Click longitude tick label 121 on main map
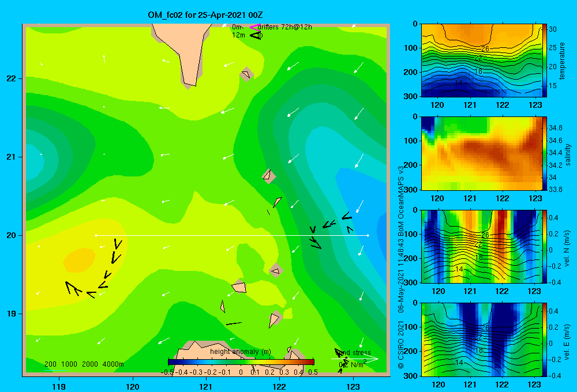This screenshot has width=577, height=392. [206, 386]
